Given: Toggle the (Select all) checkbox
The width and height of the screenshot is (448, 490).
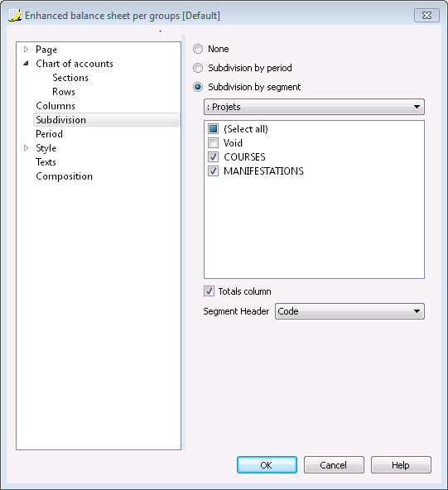Looking at the screenshot, I should [x=213, y=129].
